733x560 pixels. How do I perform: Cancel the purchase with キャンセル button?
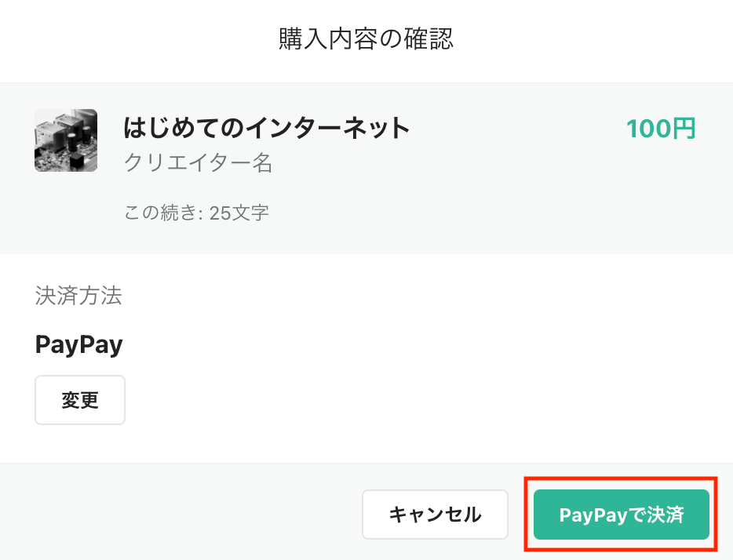(435, 515)
